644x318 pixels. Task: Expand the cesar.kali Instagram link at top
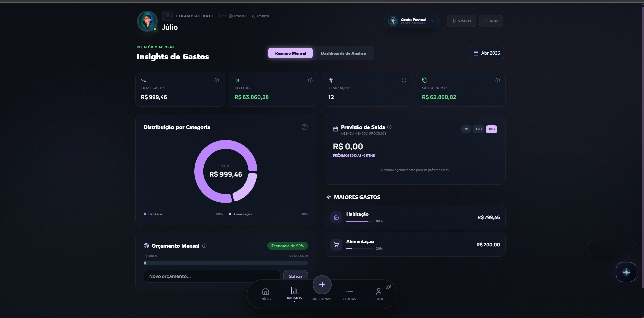click(237, 16)
